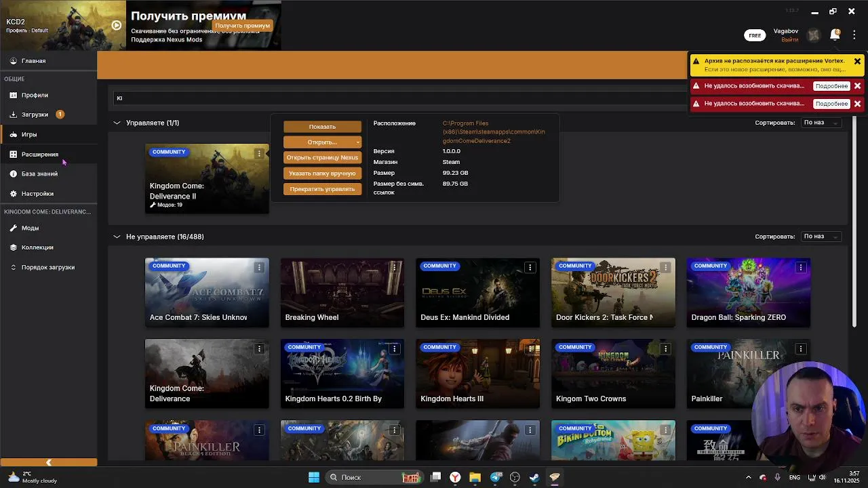
Task: Launch KCD2 with the play button
Action: (117, 25)
